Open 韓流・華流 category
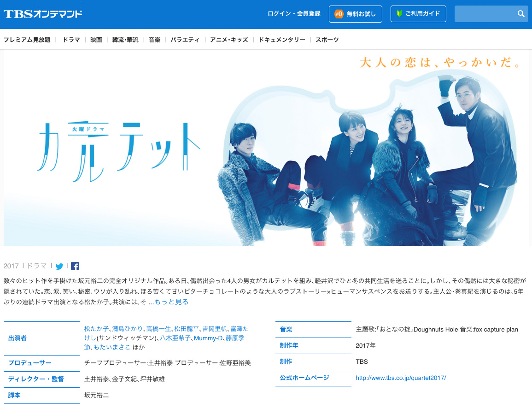 click(125, 40)
